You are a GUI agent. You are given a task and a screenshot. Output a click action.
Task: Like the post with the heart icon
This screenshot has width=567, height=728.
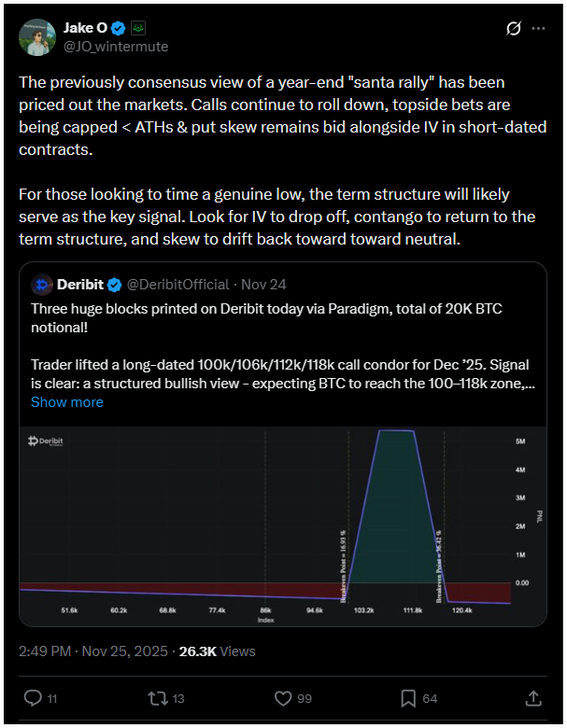click(286, 697)
